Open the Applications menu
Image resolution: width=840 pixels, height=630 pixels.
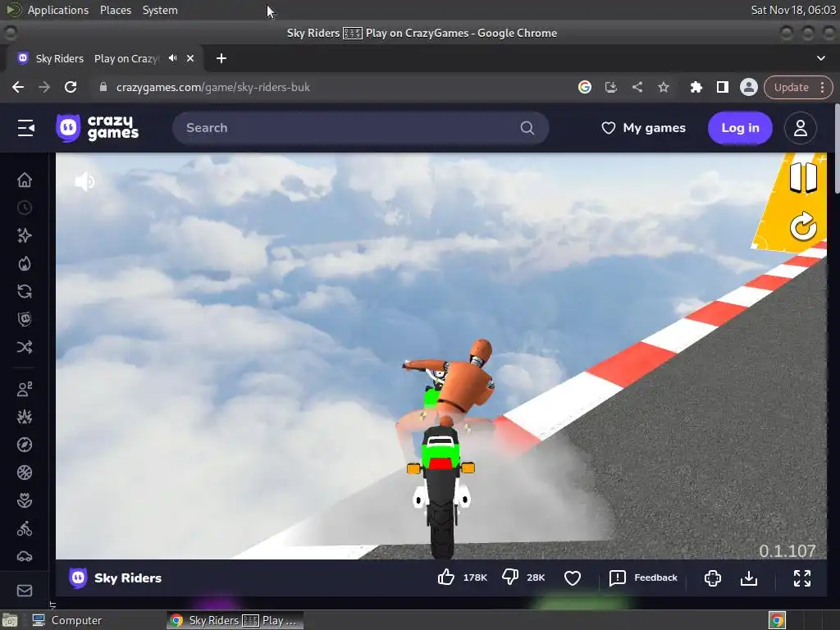pos(58,10)
